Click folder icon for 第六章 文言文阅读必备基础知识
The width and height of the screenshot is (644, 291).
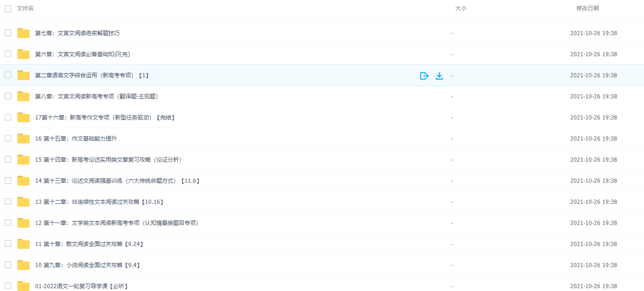tap(23, 54)
